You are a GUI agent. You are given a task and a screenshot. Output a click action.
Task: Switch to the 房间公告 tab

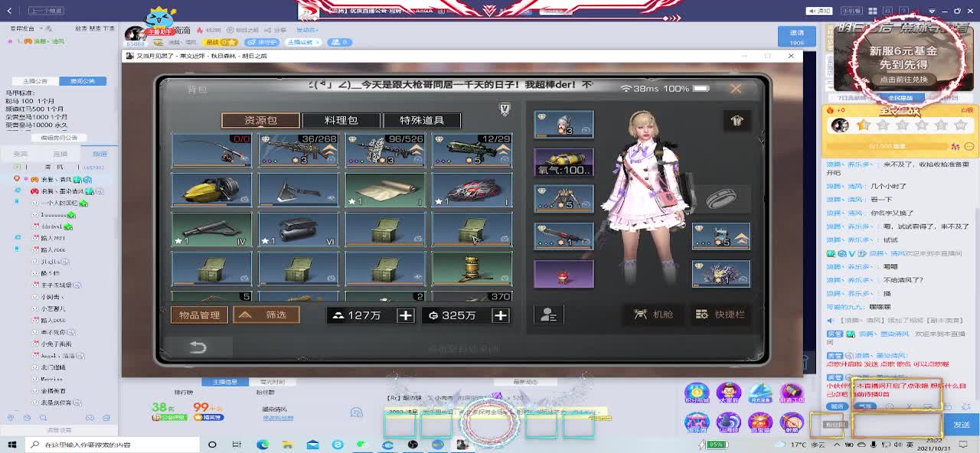coord(83,81)
